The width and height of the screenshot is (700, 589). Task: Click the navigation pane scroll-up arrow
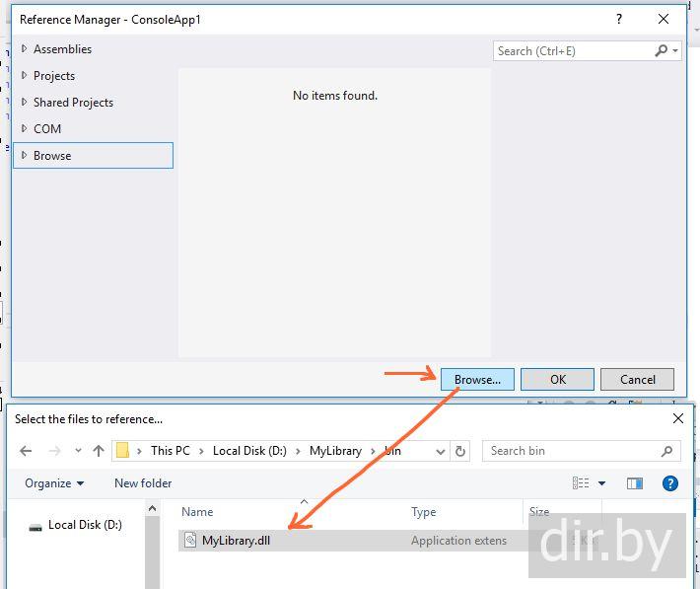152,508
